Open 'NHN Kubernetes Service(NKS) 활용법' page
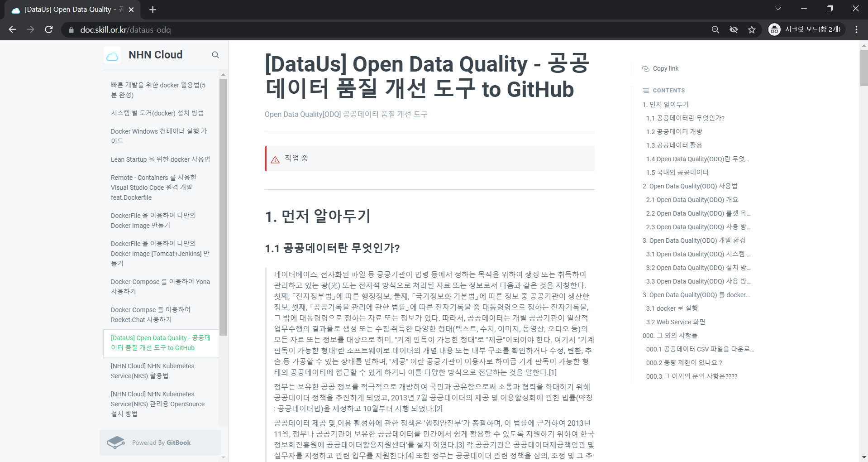Viewport: 868px width, 462px height. coord(160,371)
